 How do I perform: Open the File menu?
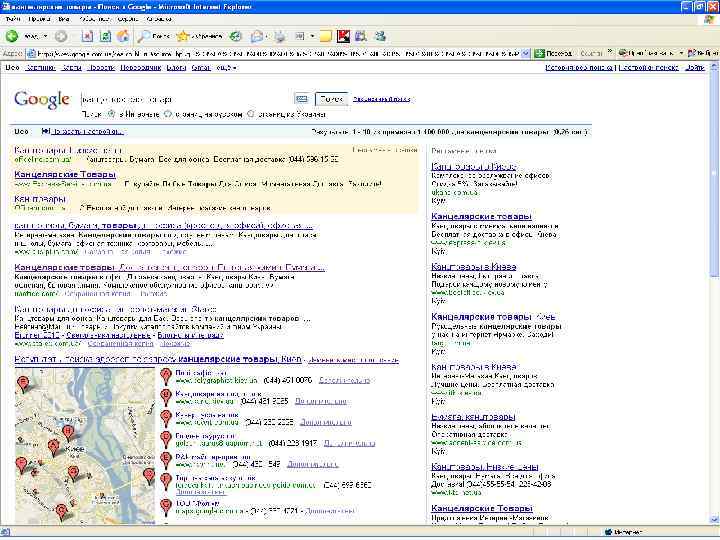tap(13, 19)
